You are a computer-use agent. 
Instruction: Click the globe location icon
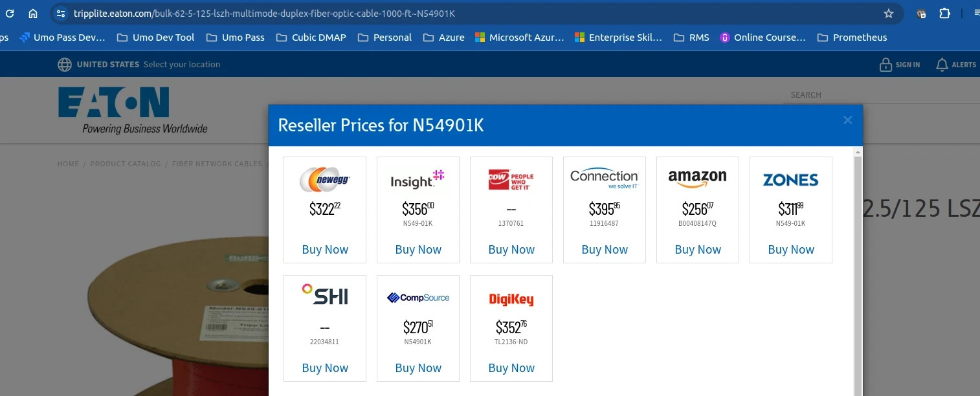(x=65, y=64)
